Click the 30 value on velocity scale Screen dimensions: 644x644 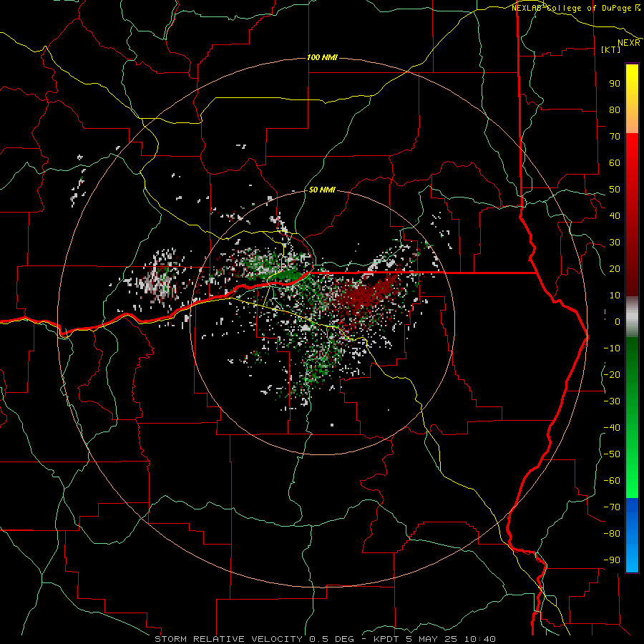coord(615,243)
